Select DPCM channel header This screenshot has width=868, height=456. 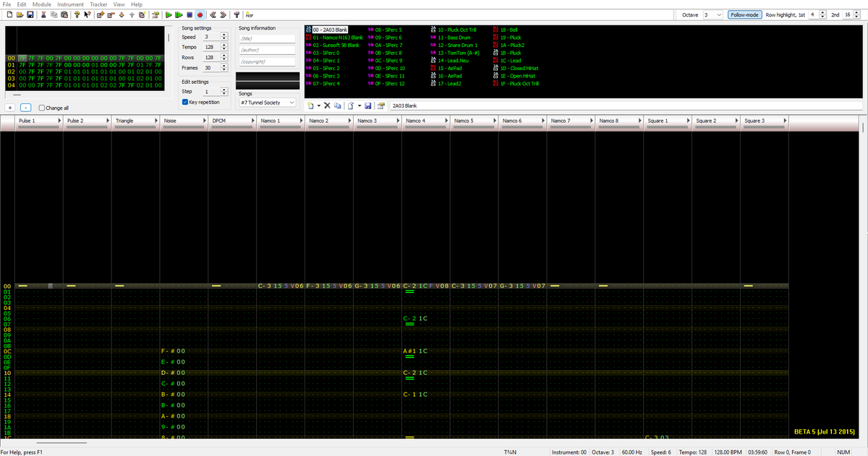[x=232, y=123]
